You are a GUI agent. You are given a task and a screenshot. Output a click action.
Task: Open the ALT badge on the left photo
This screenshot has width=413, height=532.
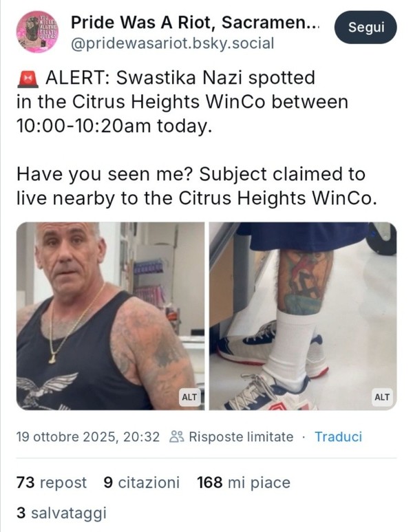coord(189,397)
